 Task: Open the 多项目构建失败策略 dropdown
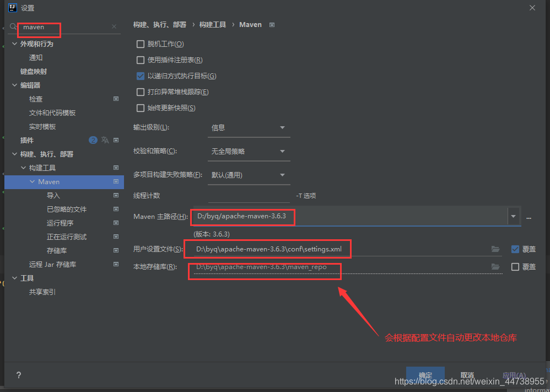pyautogui.click(x=249, y=175)
